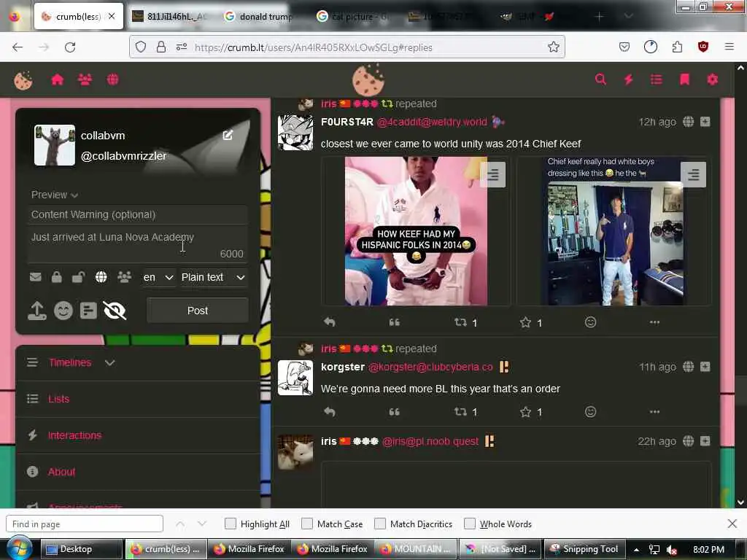Image resolution: width=747 pixels, height=560 pixels.
Task: Open the settings gear icon in header
Action: click(712, 79)
